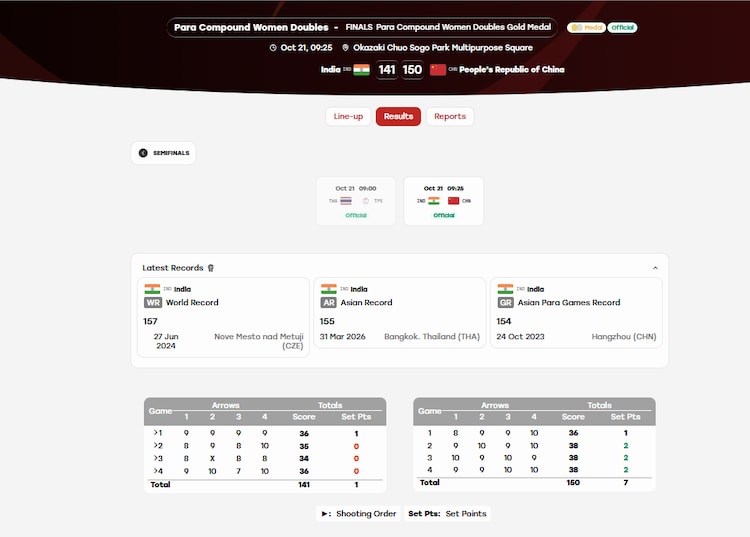
Task: Click the India team name in header
Action: 331,70
